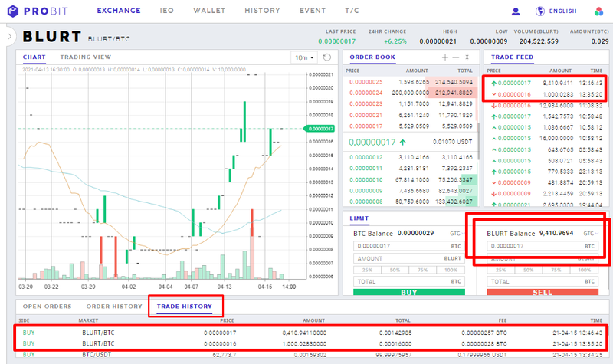Open the EVENT menu

[313, 11]
